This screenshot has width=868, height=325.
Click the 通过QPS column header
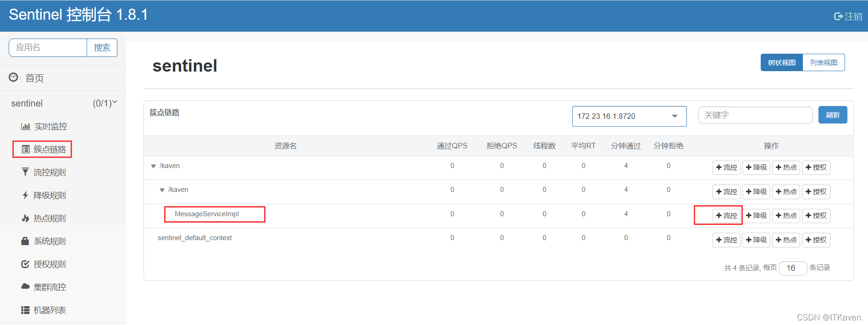pyautogui.click(x=452, y=146)
